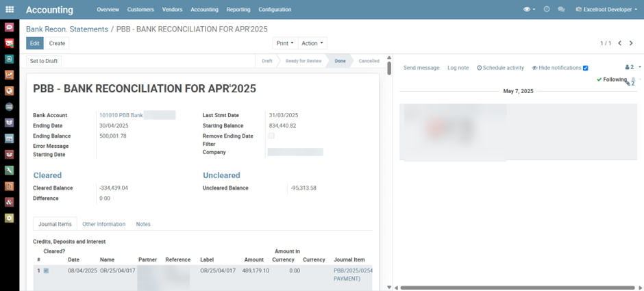The width and height of the screenshot is (644, 291).
Task: Open the Configuration menu
Action: click(x=275, y=10)
